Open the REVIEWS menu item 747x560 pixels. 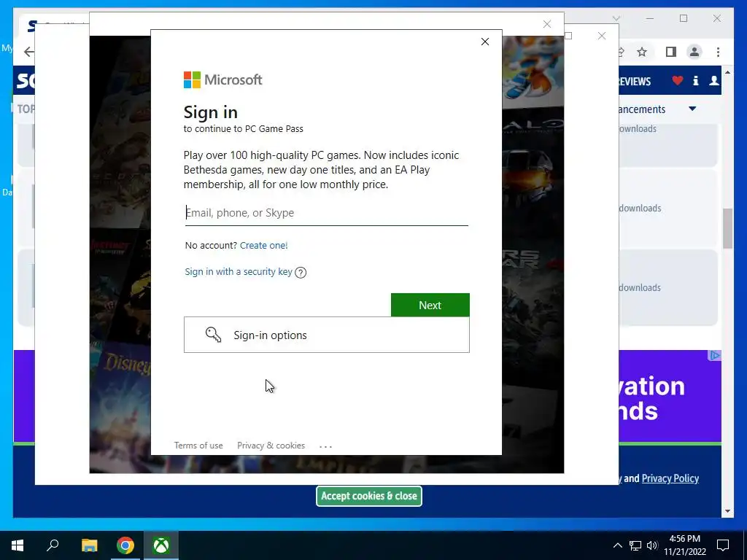tap(635, 82)
